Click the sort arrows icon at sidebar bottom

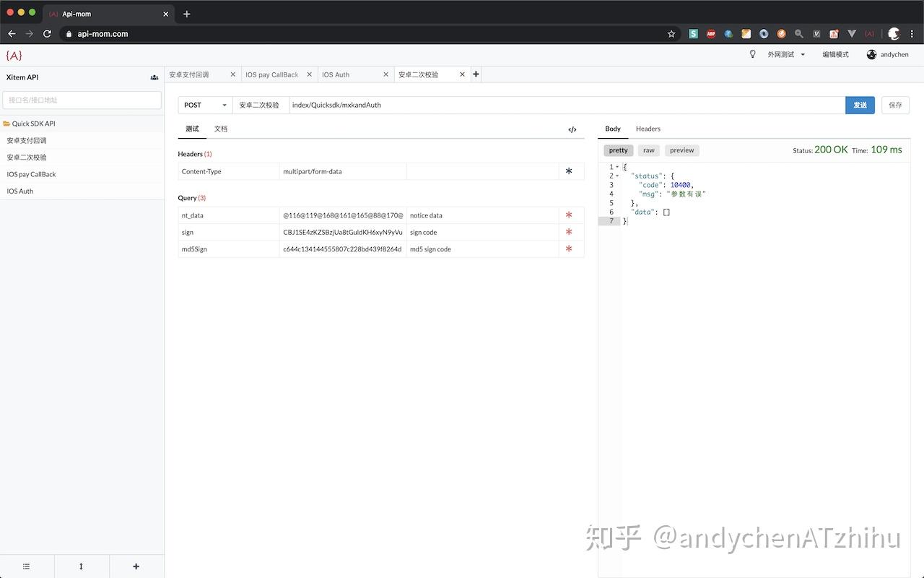click(x=81, y=566)
